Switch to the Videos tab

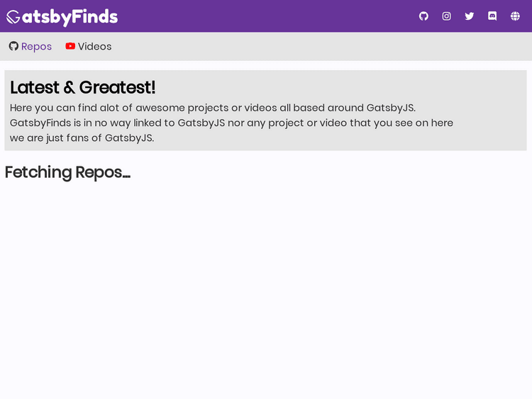88,47
